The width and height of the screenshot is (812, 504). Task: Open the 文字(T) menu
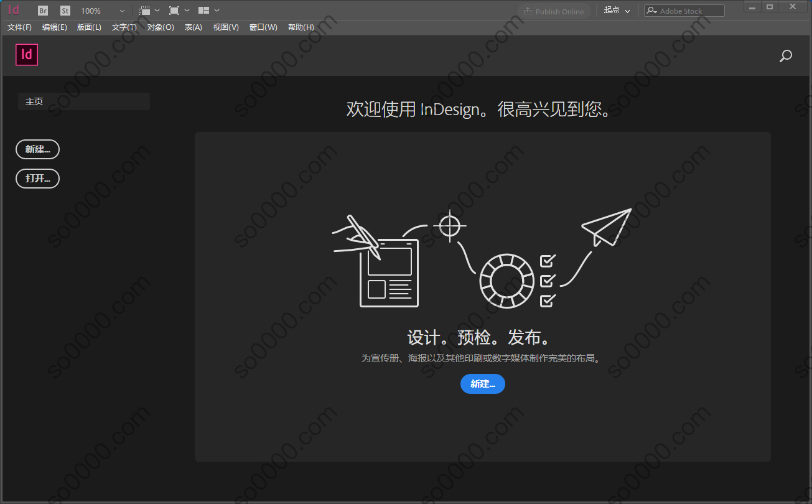(124, 27)
